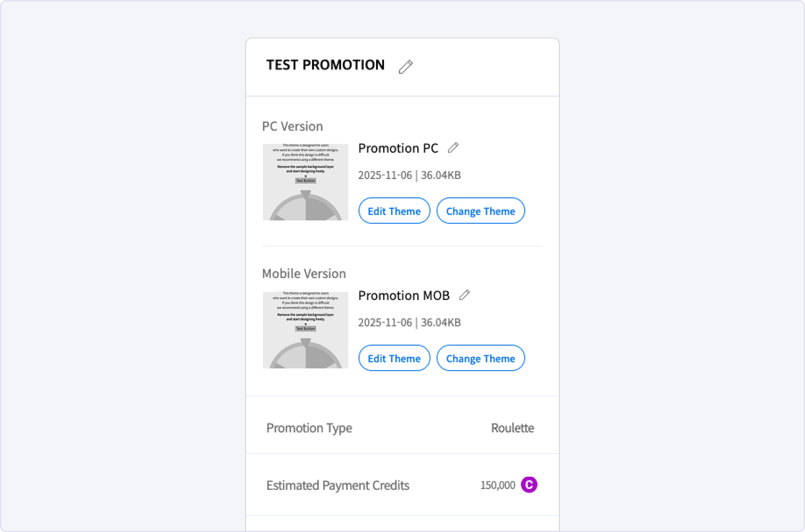Click the PC Version section heading
The height and width of the screenshot is (532, 805).
pyautogui.click(x=292, y=126)
